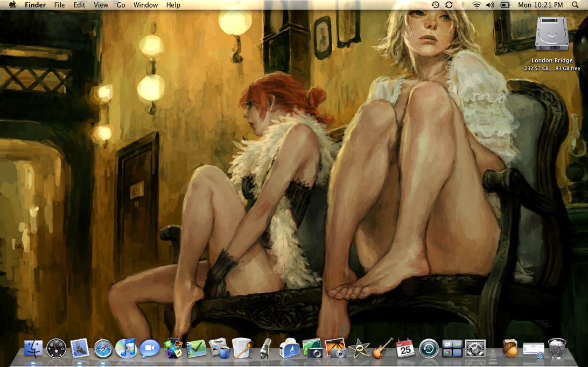588x367 pixels.
Task: Open the Help menu
Action: tap(173, 5)
